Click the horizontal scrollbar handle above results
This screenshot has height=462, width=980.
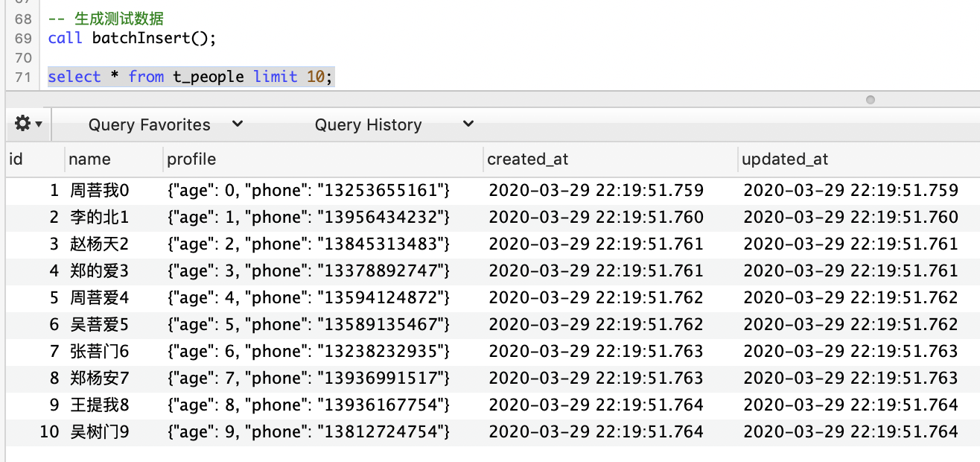click(870, 99)
